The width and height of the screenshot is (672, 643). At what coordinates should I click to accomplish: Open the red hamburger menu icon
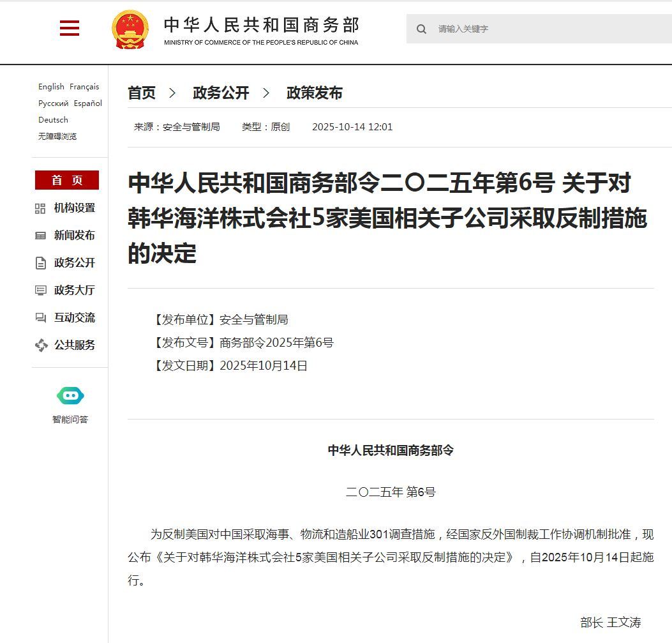tap(70, 28)
